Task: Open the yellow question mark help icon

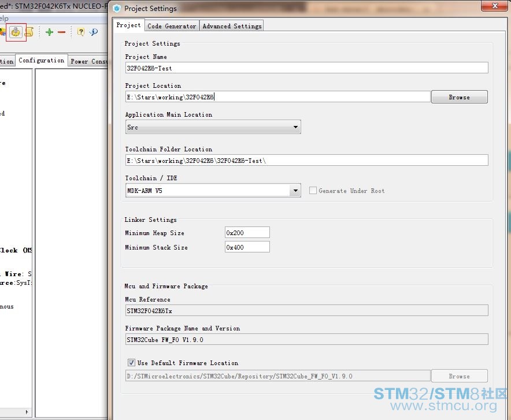Action: (x=80, y=32)
